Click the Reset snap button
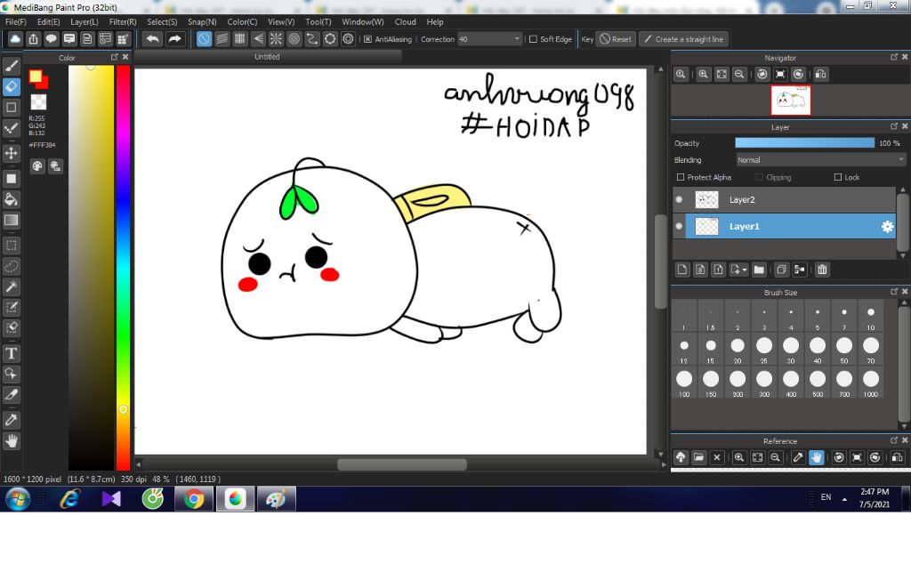 pyautogui.click(x=616, y=39)
